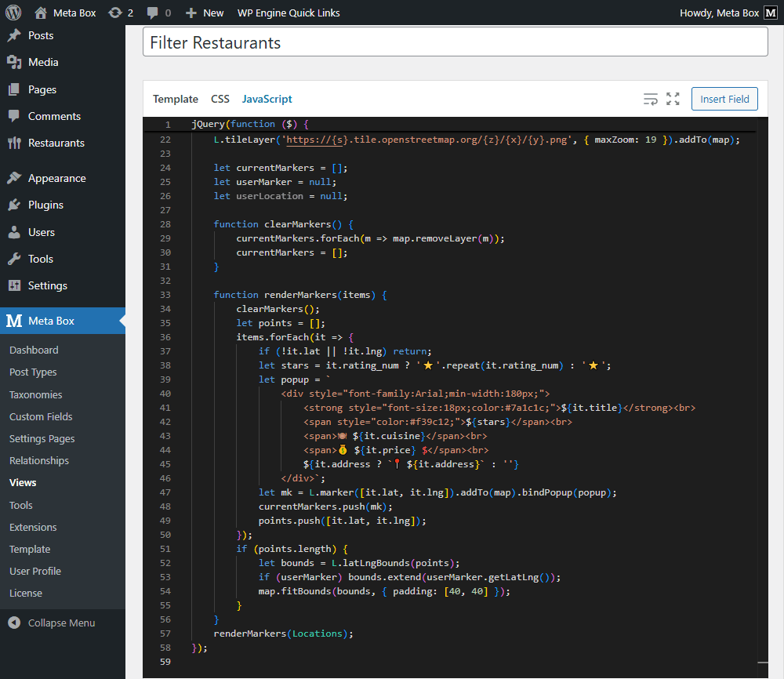This screenshot has height=679, width=784.
Task: Click the Appearance brush icon
Action: click(16, 178)
